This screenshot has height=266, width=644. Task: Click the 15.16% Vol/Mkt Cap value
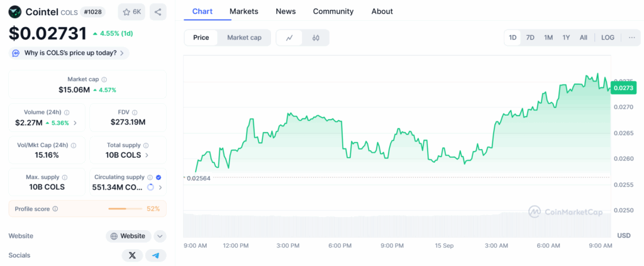click(47, 155)
